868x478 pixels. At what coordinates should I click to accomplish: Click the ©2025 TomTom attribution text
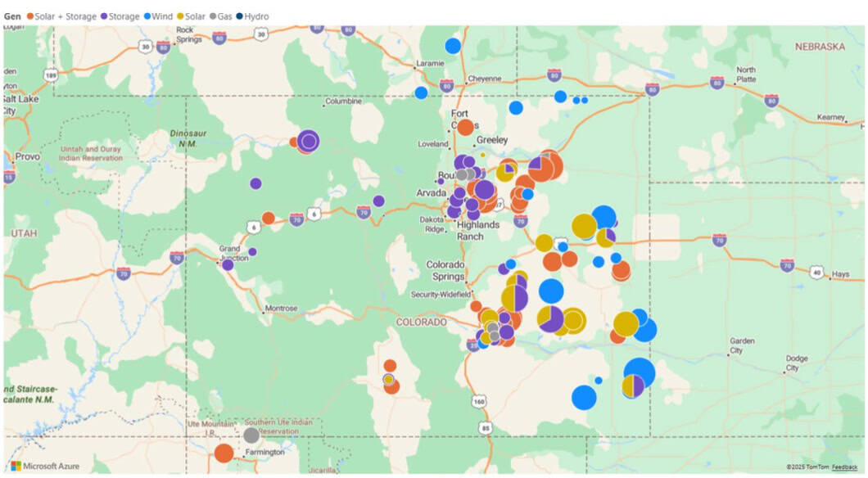pyautogui.click(x=807, y=467)
